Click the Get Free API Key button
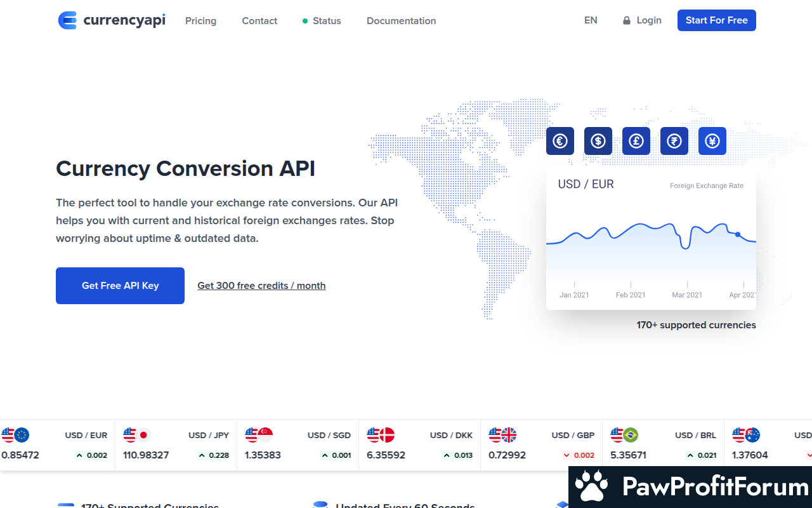The width and height of the screenshot is (812, 508). tap(120, 286)
